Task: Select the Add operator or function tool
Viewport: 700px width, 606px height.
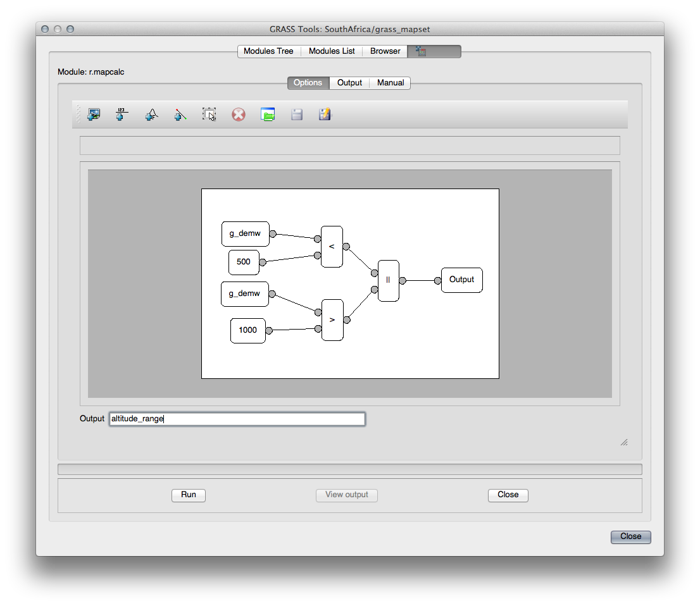Action: tap(151, 114)
